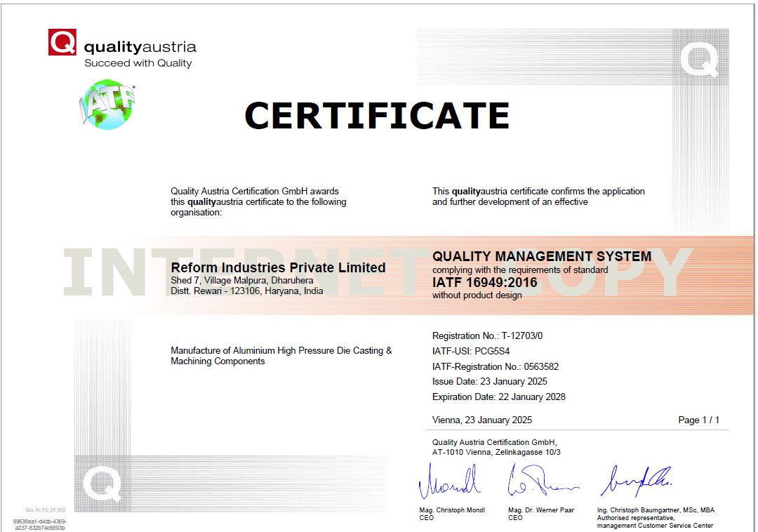Click the Succeed with Quality tagline

[x=138, y=63]
